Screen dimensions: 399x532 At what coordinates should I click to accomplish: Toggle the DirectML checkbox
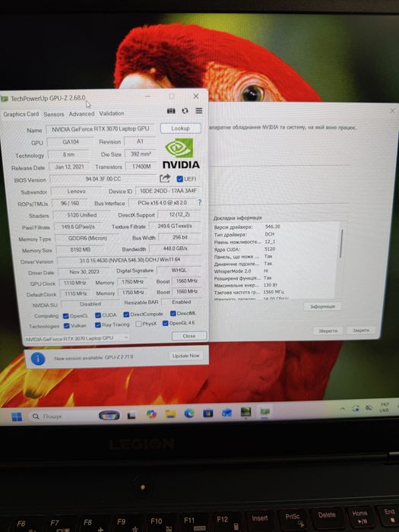173,313
